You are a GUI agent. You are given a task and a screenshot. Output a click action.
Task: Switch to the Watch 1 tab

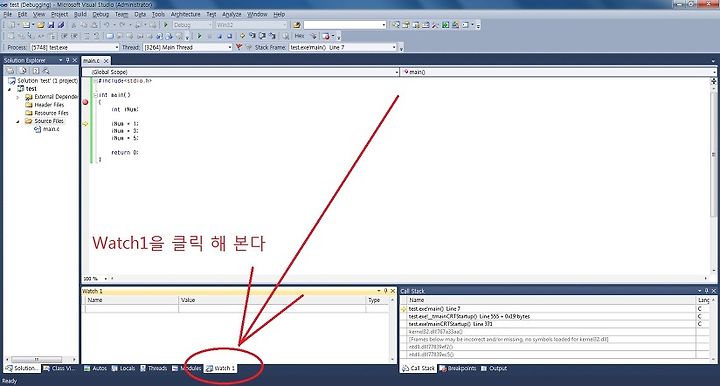pos(220,368)
